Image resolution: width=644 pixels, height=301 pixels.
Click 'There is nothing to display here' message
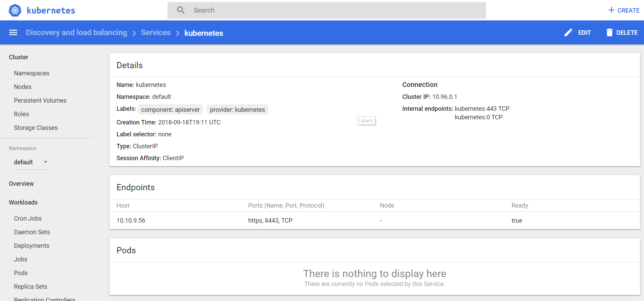(x=375, y=273)
